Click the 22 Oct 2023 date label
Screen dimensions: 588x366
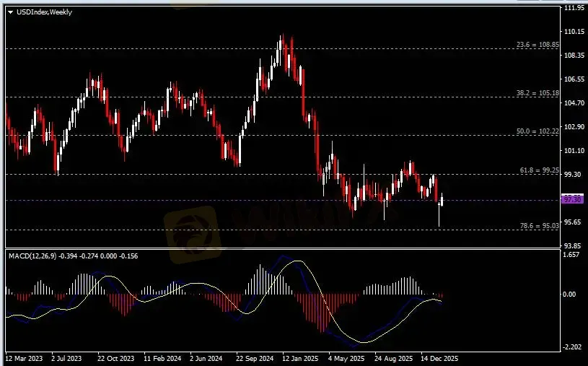point(115,359)
